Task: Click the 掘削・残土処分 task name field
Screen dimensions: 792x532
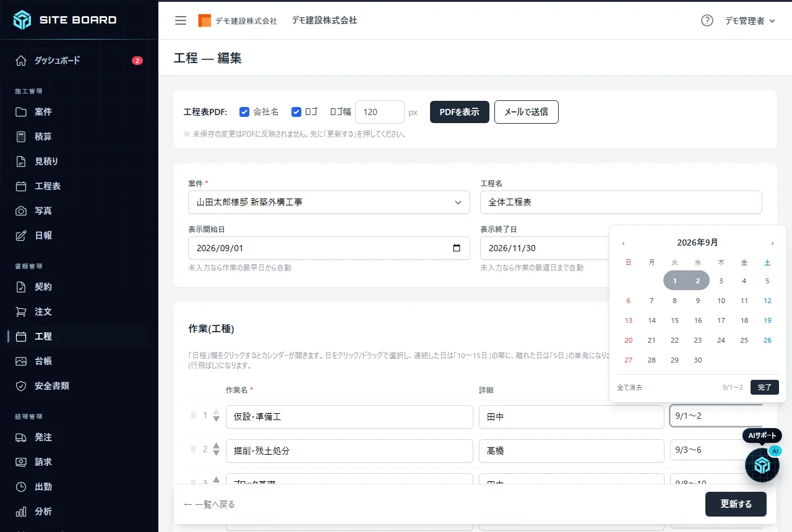Action: [350, 451]
